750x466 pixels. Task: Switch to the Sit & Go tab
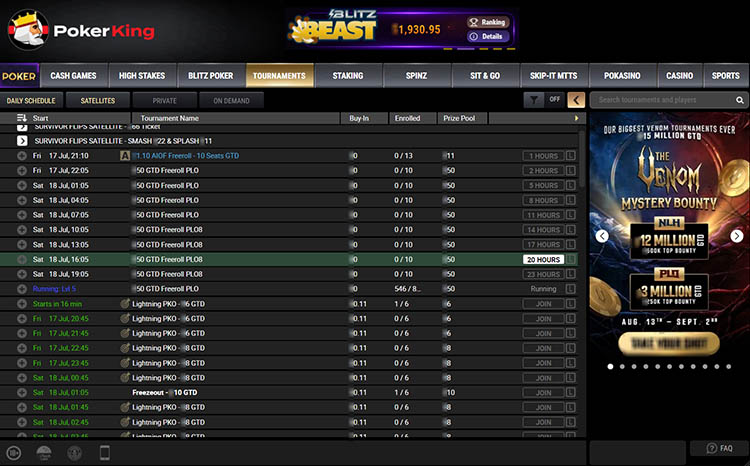click(x=485, y=76)
